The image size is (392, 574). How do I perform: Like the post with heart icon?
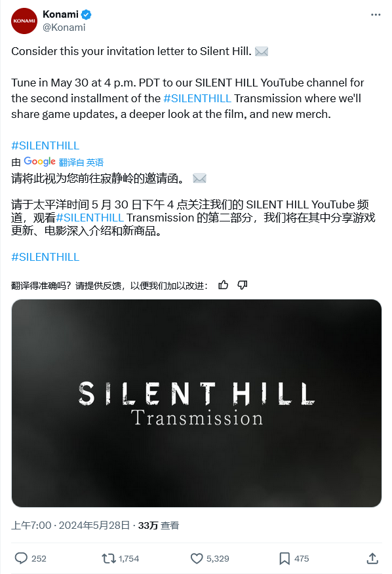tap(197, 558)
